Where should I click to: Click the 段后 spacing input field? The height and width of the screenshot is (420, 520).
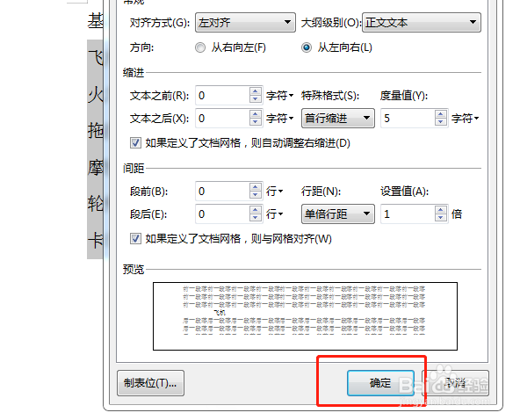222,214
